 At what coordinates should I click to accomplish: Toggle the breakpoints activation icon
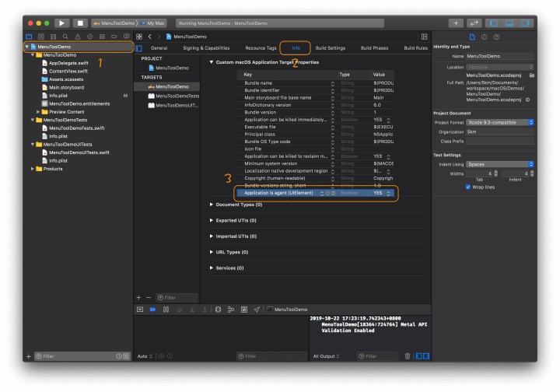[x=153, y=310]
